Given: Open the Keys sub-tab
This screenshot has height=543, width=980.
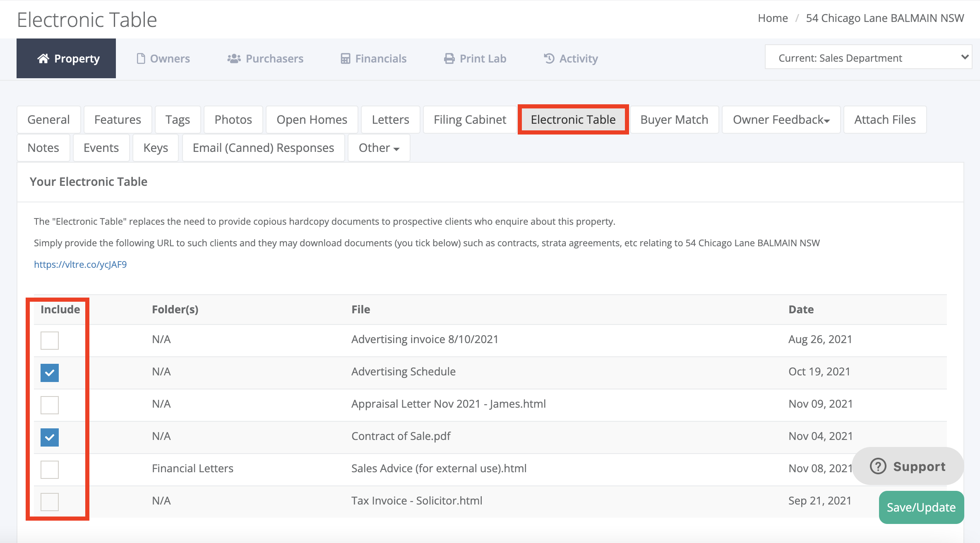Looking at the screenshot, I should pos(156,148).
